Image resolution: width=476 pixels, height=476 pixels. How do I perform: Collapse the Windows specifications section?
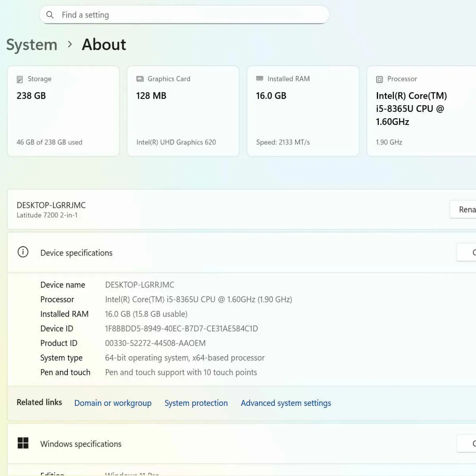click(242, 444)
